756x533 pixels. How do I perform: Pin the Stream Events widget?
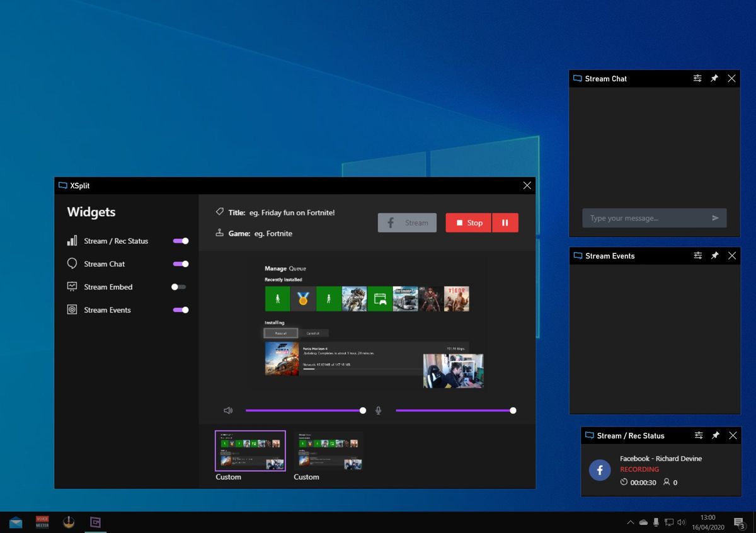714,255
